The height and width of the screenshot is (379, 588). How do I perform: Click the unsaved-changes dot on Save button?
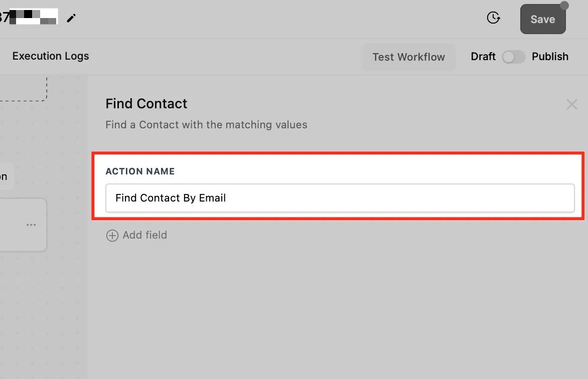pyautogui.click(x=564, y=5)
